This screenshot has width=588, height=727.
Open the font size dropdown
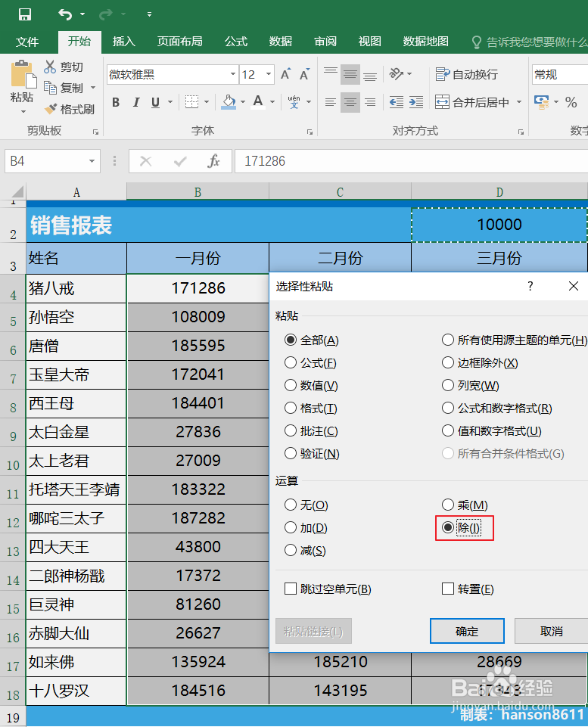click(x=269, y=74)
